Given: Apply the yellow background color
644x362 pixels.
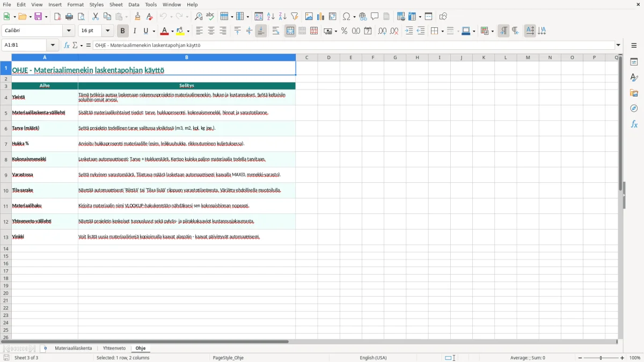Looking at the screenshot, I should tap(181, 31).
